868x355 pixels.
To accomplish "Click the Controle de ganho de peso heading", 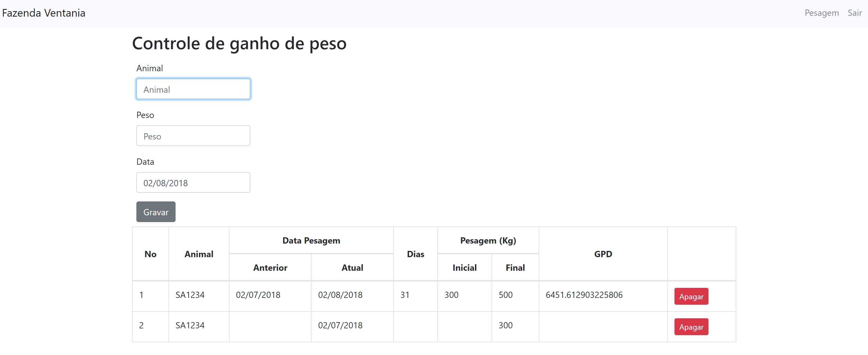I will point(239,43).
